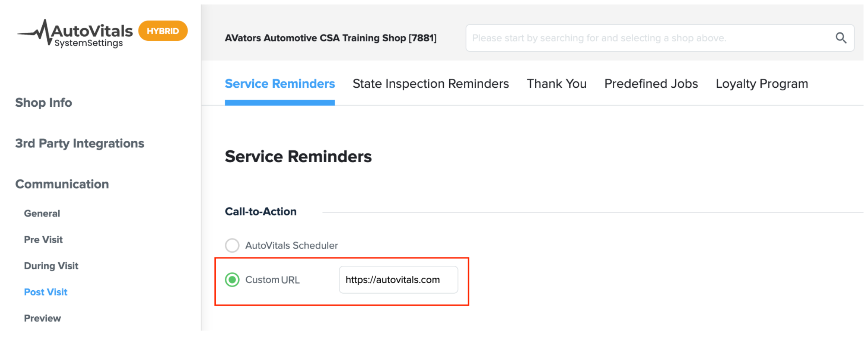Open the General communication settings
868x353 pixels.
[42, 213]
